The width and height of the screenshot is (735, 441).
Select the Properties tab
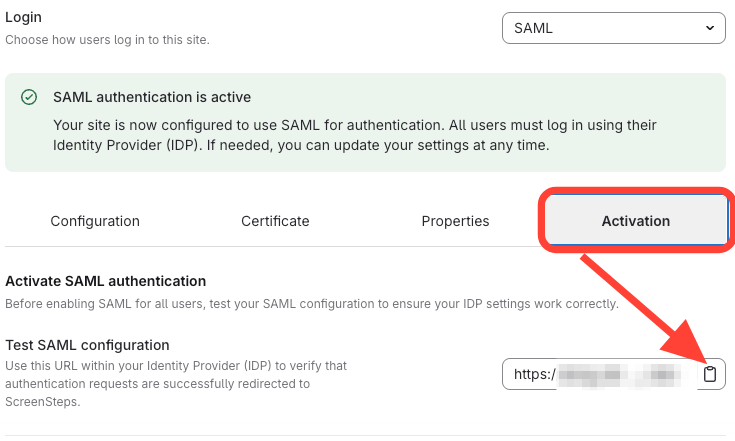coord(455,221)
